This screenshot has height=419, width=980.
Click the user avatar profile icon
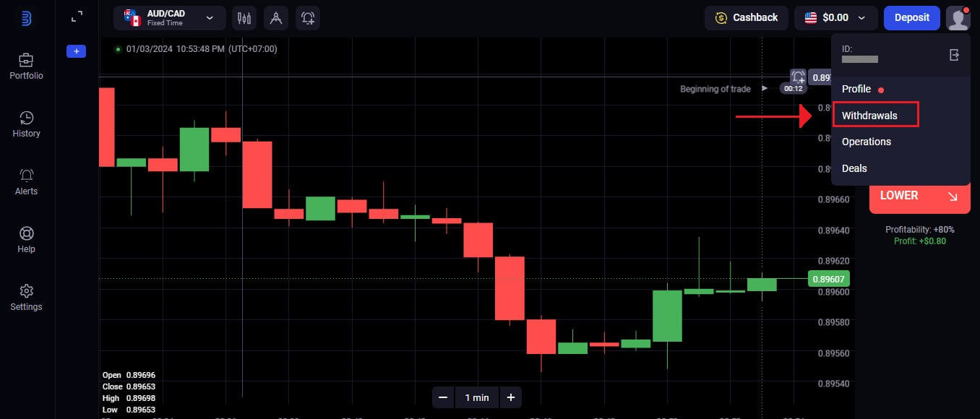click(958, 18)
